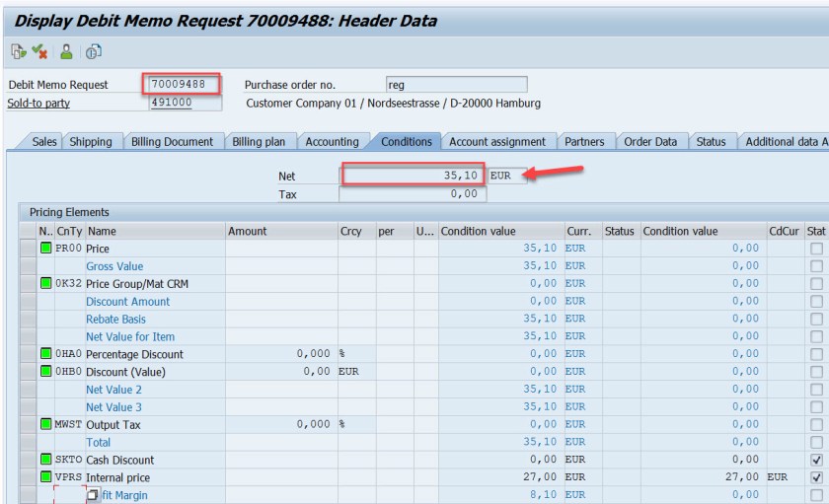
Task: Switch to the Partners tab
Action: pos(584,142)
